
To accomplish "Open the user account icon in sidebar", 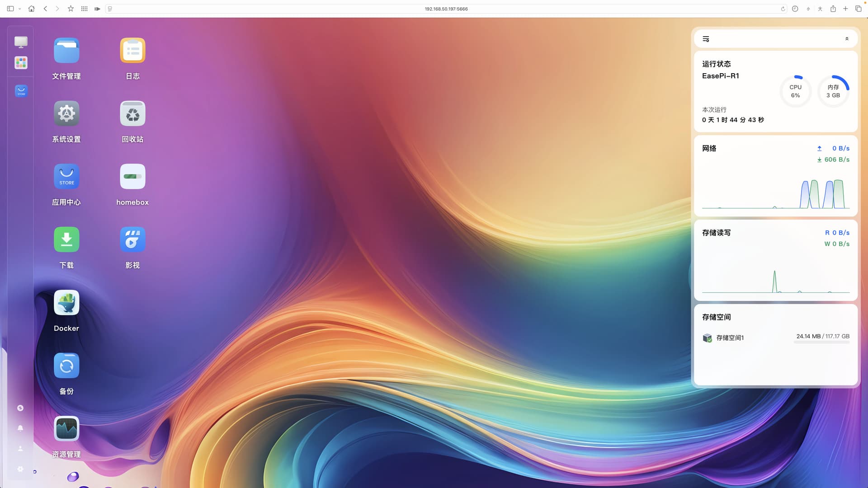I will [20, 448].
